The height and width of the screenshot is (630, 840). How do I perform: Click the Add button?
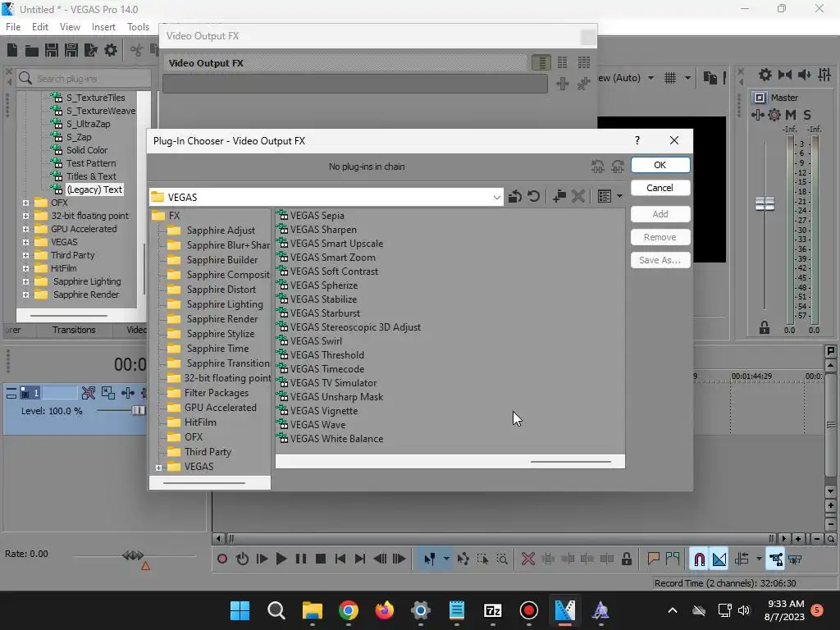click(660, 214)
